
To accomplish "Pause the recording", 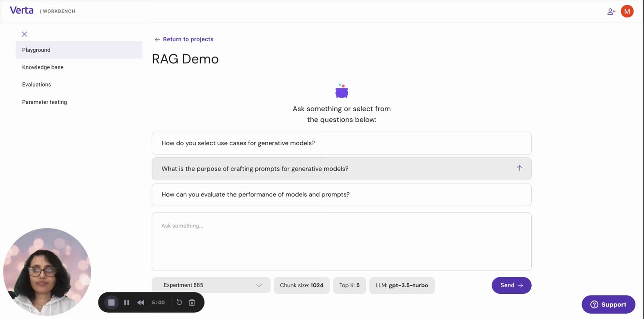I will [x=127, y=303].
